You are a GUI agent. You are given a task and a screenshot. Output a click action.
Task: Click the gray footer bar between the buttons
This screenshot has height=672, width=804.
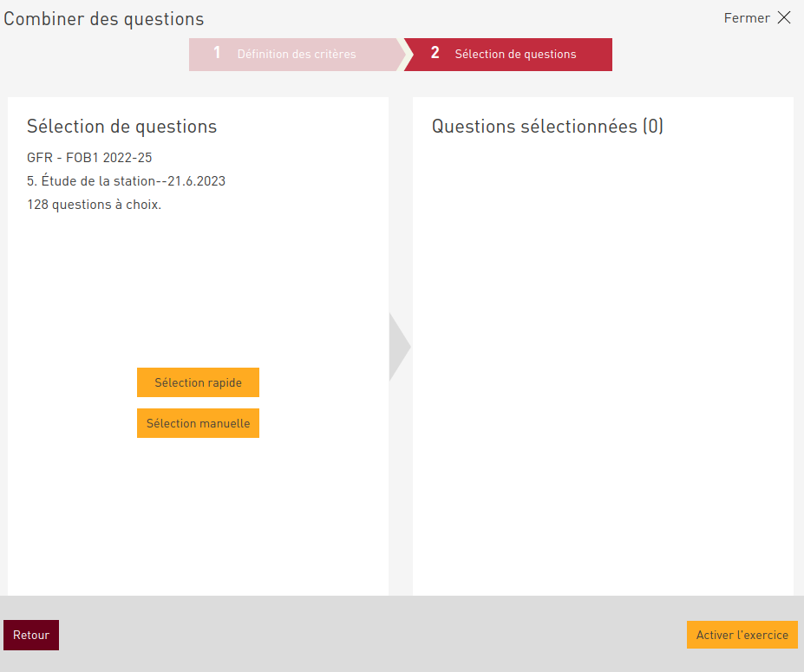point(373,635)
